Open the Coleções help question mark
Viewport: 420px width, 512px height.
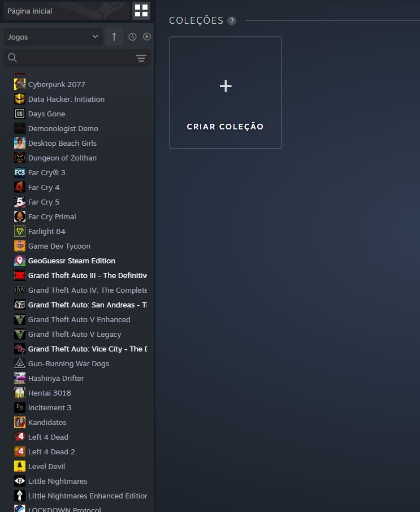tap(232, 21)
